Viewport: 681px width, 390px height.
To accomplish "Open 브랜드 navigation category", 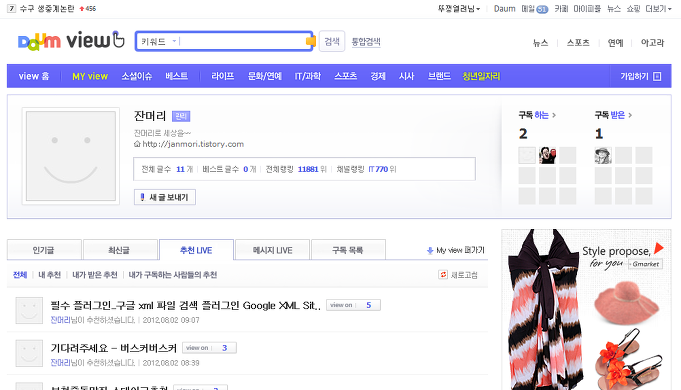I will 439,76.
